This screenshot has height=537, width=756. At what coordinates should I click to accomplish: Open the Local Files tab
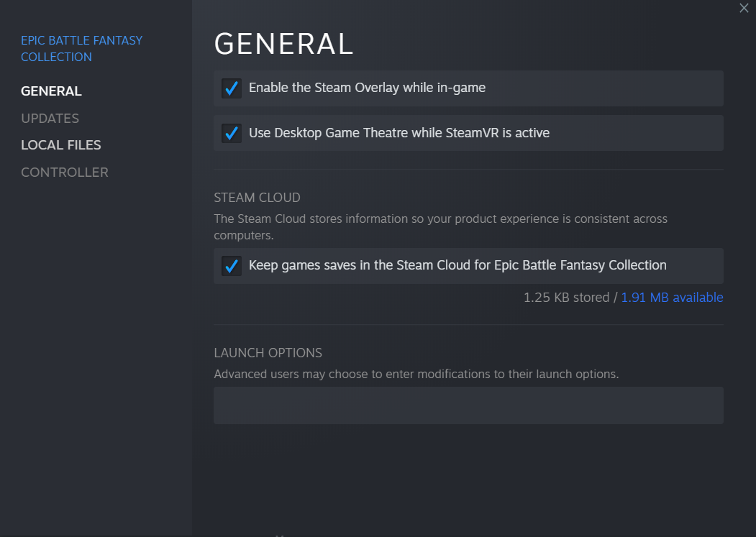(60, 145)
